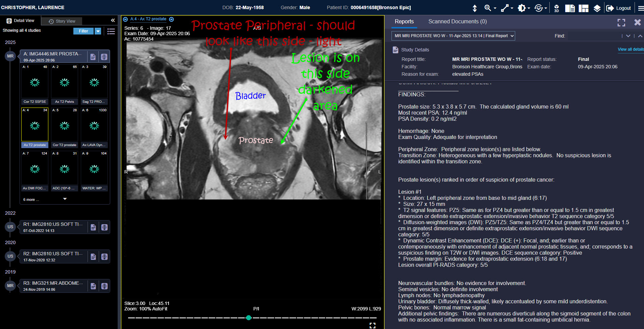Open the 3D rendering view

556,8
